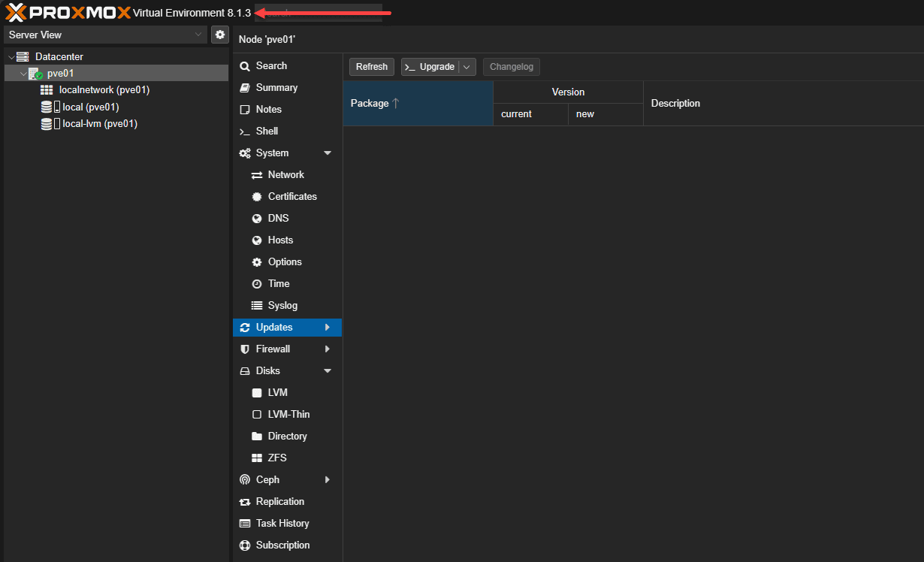
Task: Click the ZFS grid icon
Action: tap(256, 458)
